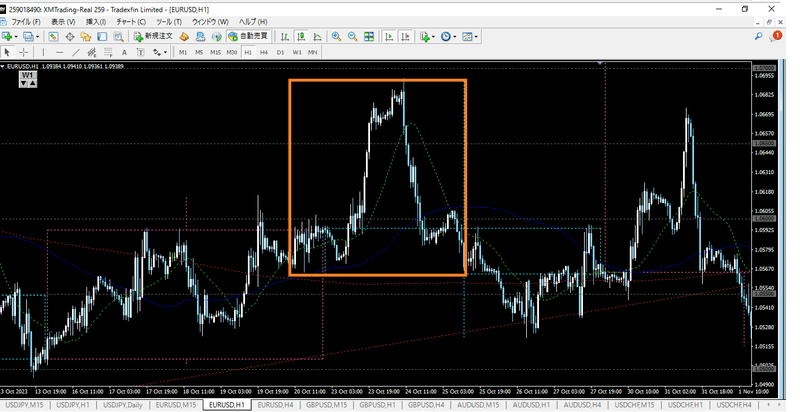The height and width of the screenshot is (412, 800).
Task: Expand the Templates dropdown arrow
Action: [476, 37]
